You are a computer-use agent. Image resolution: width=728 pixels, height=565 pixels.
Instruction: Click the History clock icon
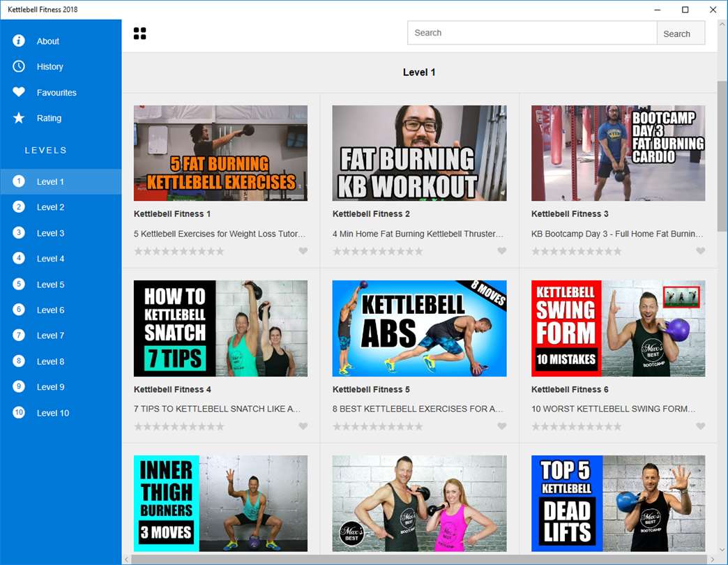(x=19, y=66)
